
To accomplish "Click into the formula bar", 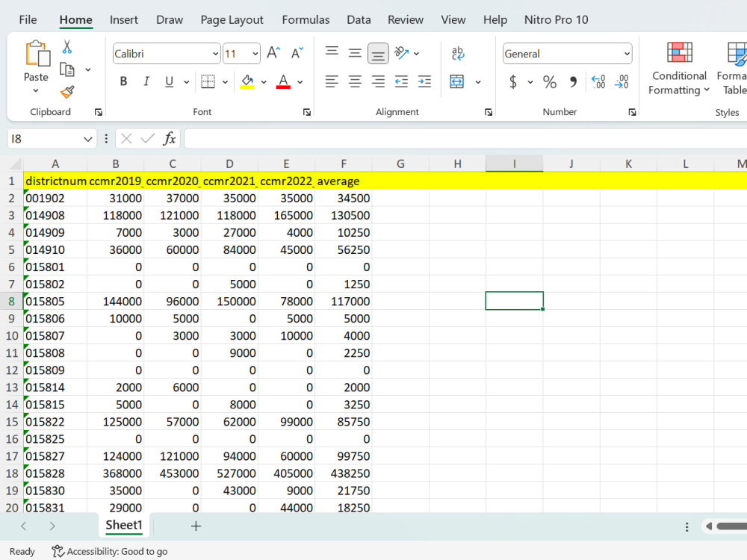I will coord(465,139).
